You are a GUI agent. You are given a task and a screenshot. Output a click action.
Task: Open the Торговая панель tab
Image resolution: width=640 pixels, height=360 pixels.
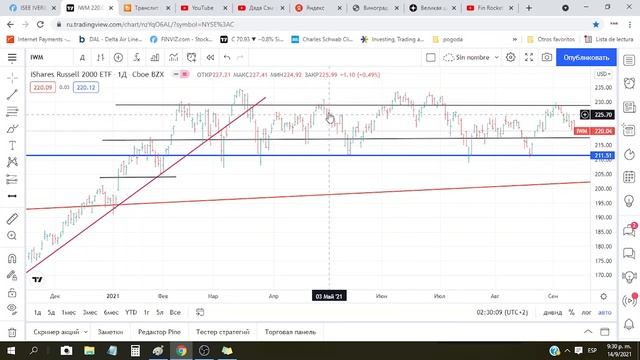click(x=290, y=332)
